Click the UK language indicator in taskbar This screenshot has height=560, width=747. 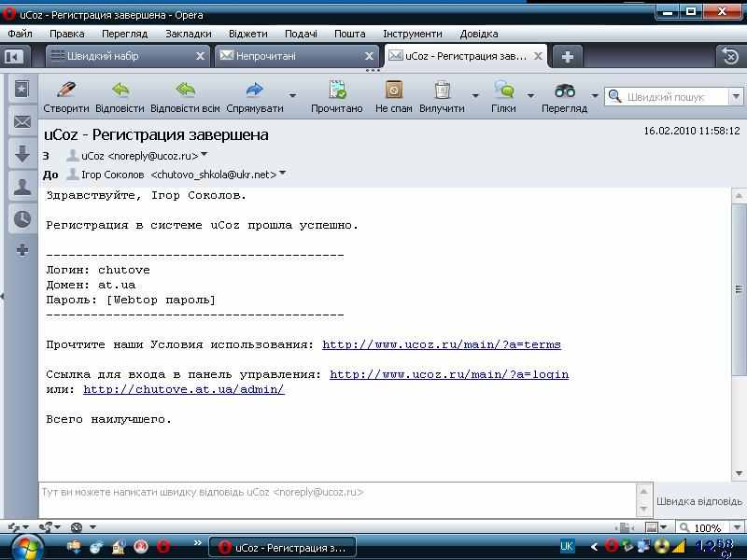(567, 546)
